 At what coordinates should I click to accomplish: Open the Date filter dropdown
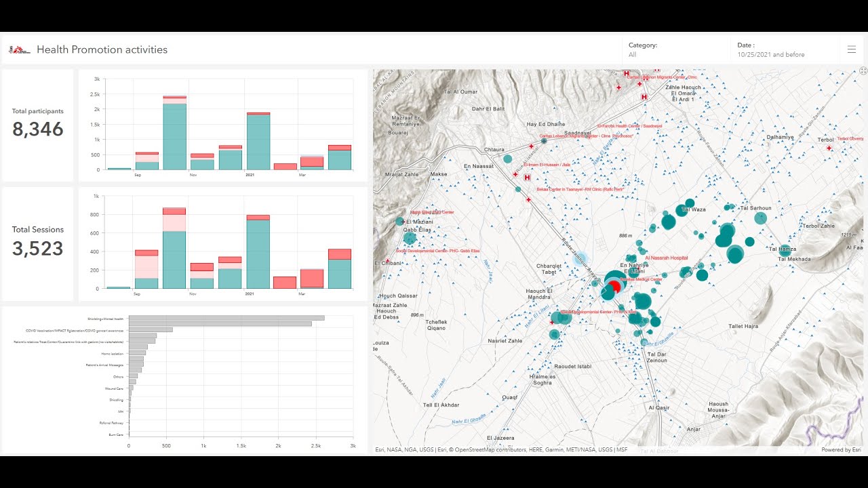pyautogui.click(x=785, y=49)
